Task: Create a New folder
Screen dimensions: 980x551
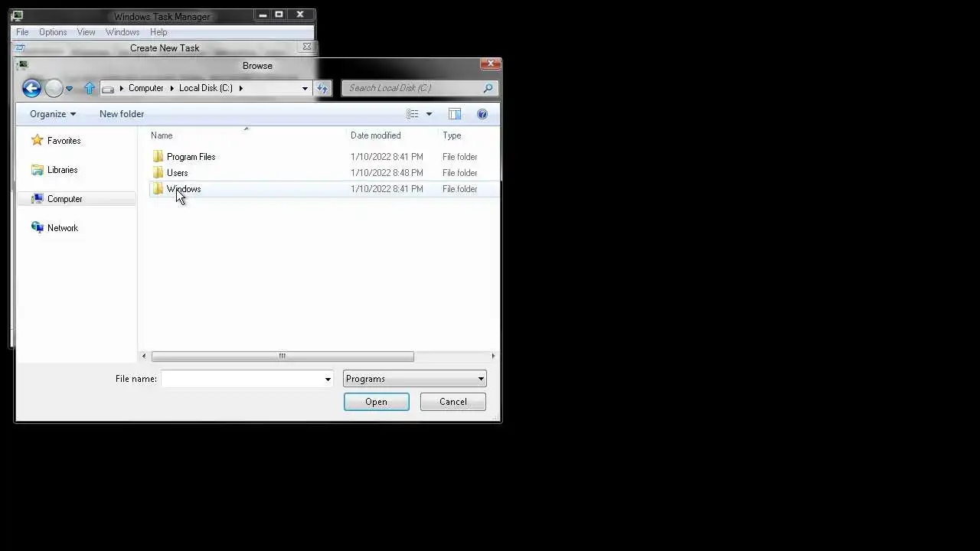Action: pos(122,114)
